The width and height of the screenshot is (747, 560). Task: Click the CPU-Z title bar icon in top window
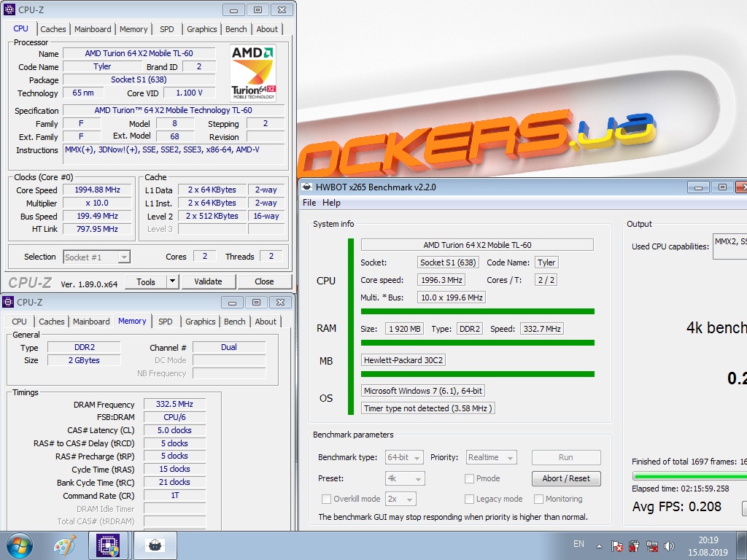[x=9, y=9]
